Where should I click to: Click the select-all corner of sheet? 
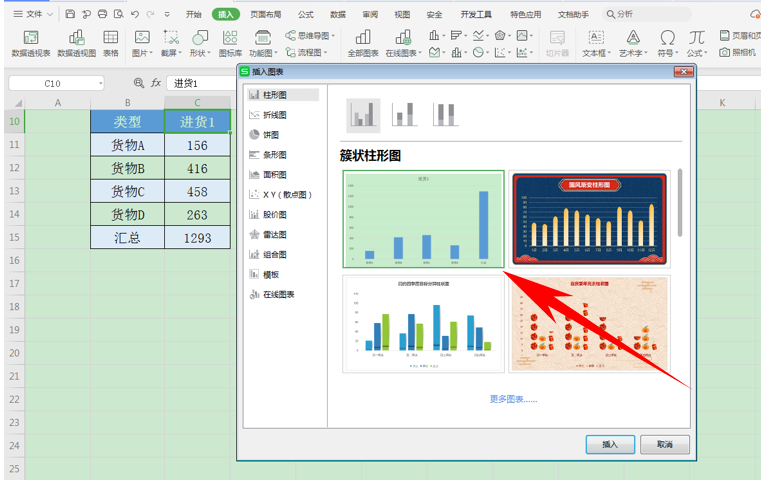pos(18,103)
